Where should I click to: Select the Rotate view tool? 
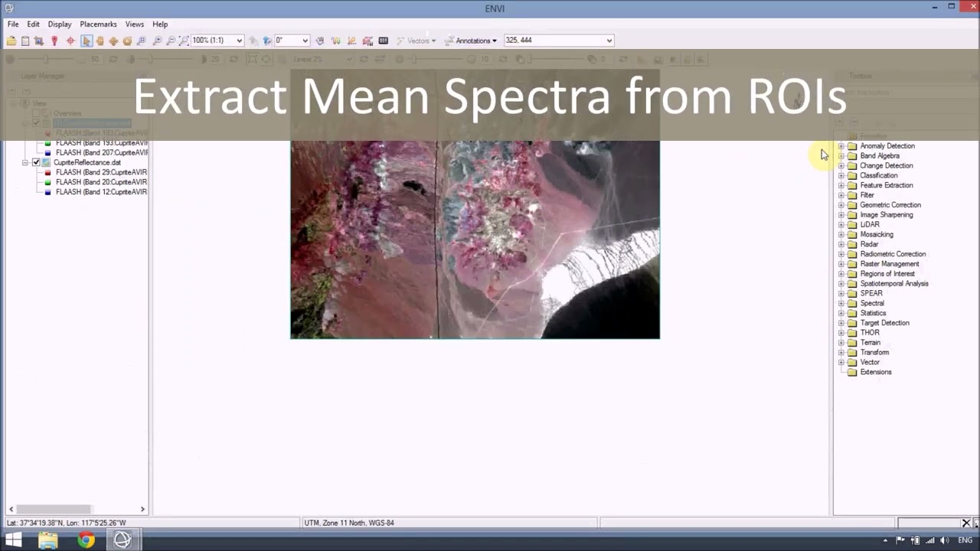pyautogui.click(x=127, y=41)
